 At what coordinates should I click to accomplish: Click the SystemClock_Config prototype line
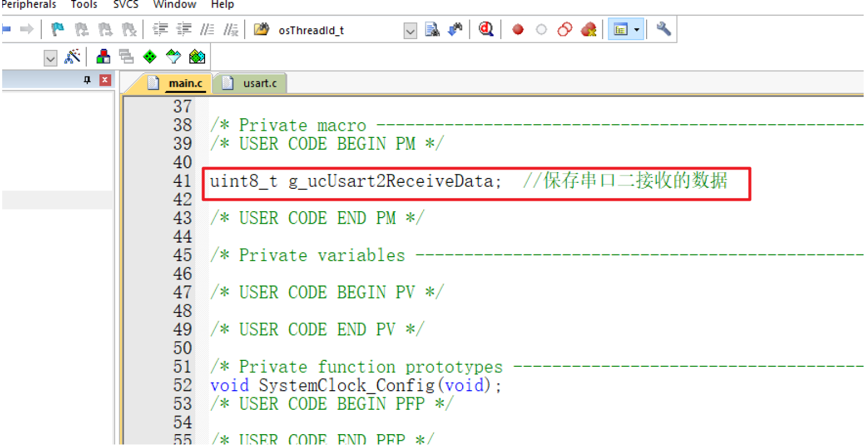pyautogui.click(x=356, y=385)
